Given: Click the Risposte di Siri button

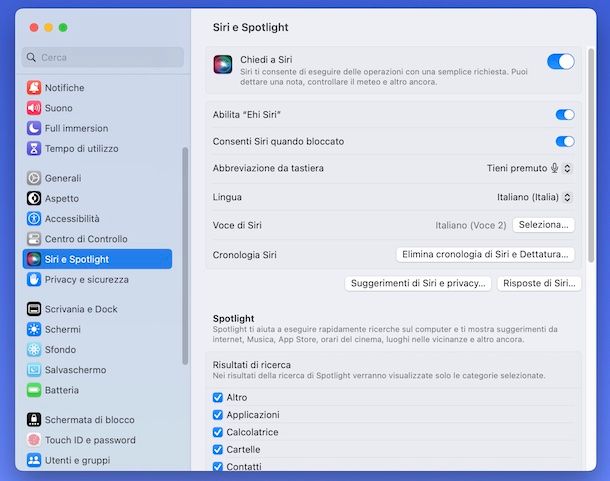Looking at the screenshot, I should coord(539,283).
